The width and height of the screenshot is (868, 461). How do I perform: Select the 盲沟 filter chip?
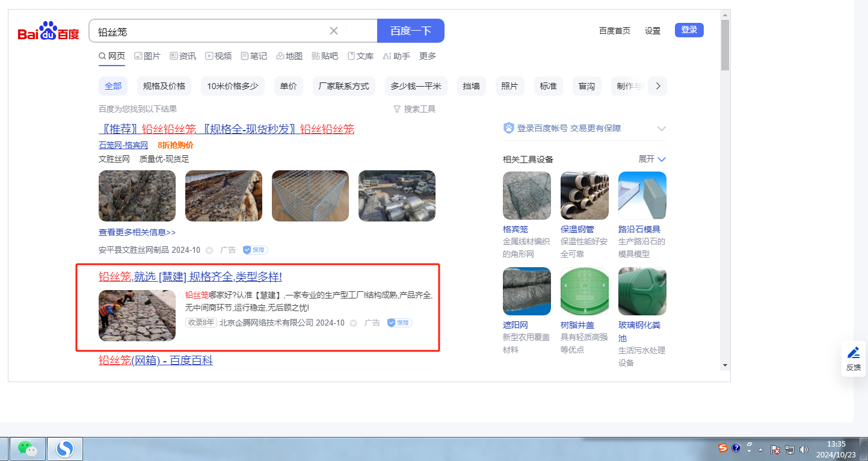pos(587,86)
